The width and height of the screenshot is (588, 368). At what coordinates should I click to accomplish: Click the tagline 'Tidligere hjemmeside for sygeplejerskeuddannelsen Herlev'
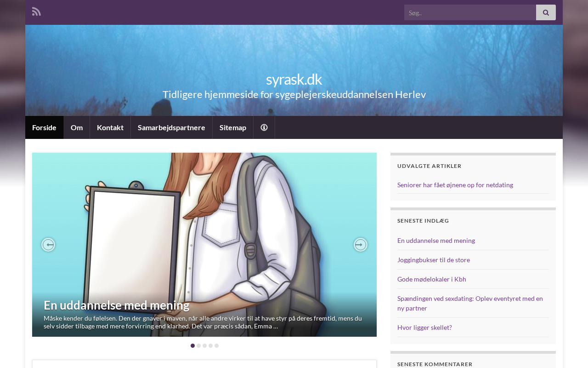click(294, 94)
